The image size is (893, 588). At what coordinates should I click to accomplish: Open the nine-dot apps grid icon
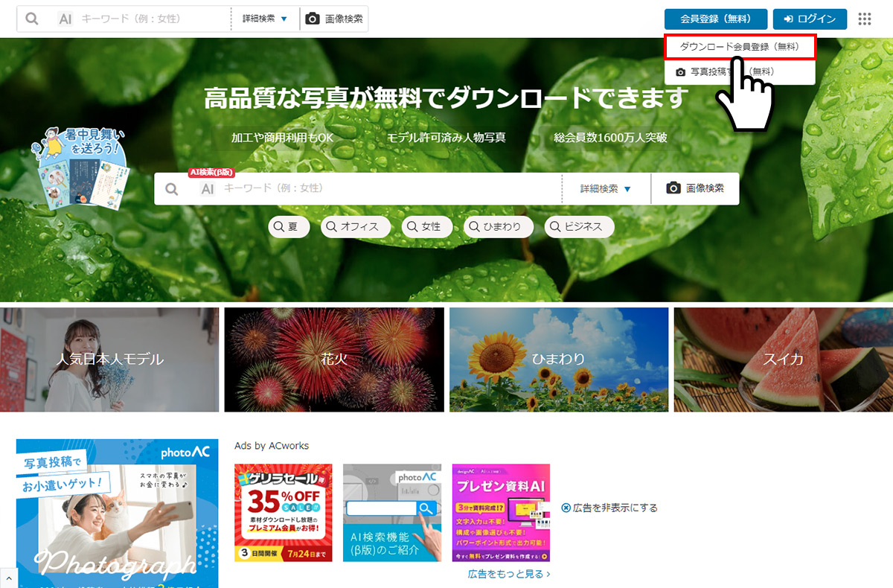pyautogui.click(x=865, y=19)
